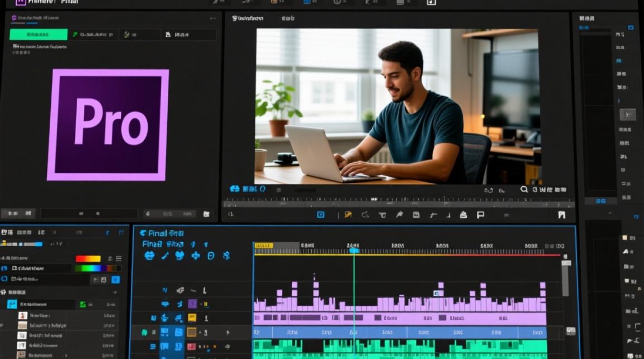Click the blue icon at the monitor's bottom-left corner
The image size is (644, 359).
coord(234,189)
